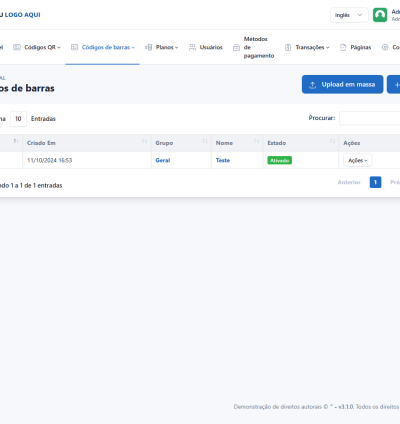Click the Transações icon
The height and width of the screenshot is (424, 400).
(x=288, y=47)
